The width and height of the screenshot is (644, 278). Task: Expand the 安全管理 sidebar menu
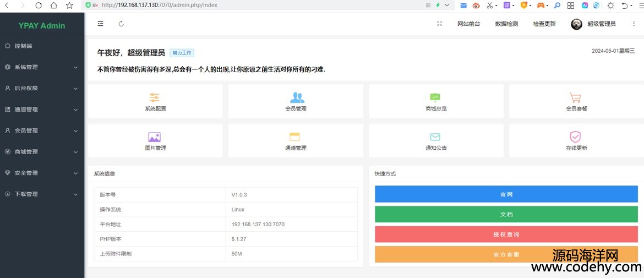(42, 173)
